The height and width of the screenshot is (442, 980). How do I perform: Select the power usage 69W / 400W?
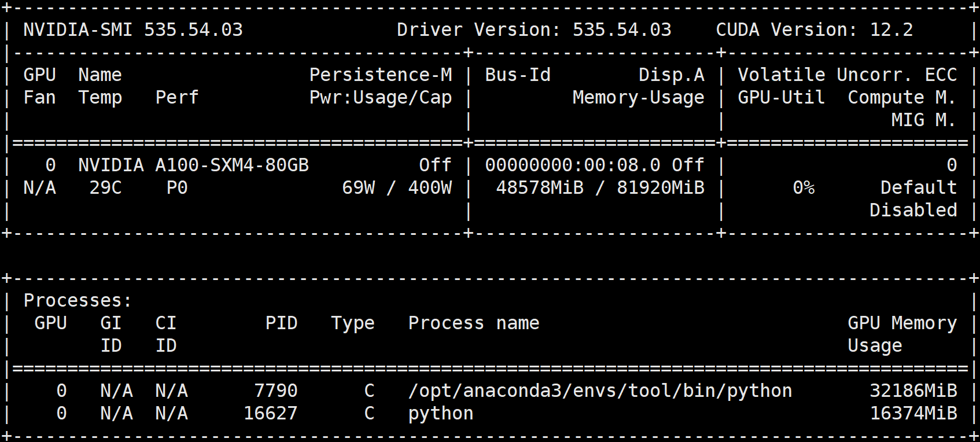coord(397,187)
